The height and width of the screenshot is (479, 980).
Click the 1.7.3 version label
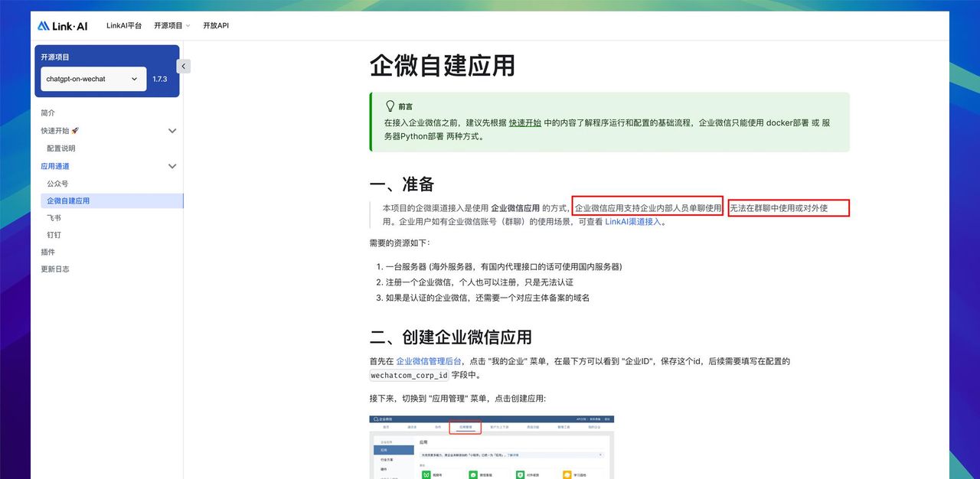(159, 79)
